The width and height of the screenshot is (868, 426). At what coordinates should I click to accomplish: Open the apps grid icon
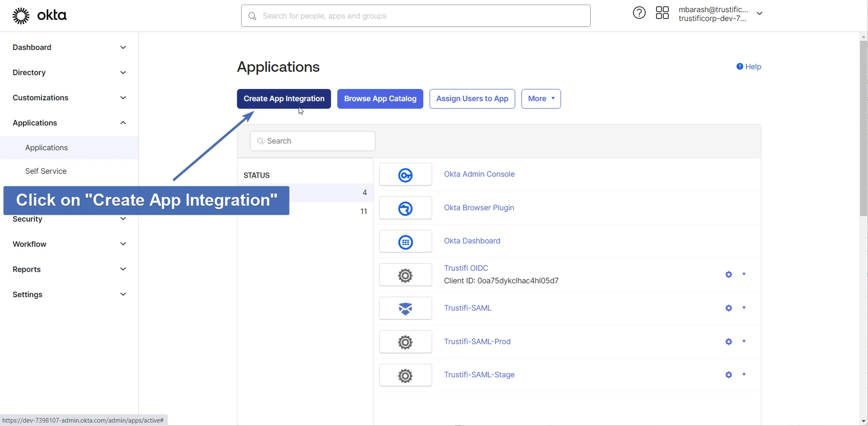(662, 13)
